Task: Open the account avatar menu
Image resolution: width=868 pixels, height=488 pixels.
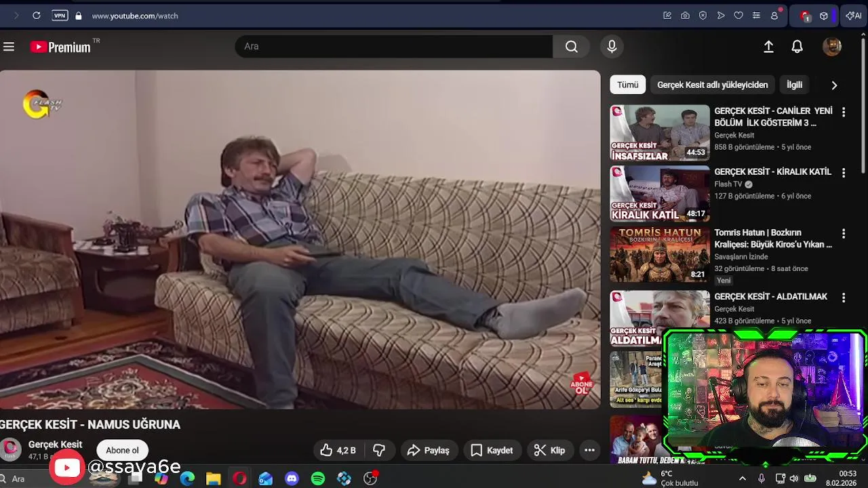Action: [832, 46]
